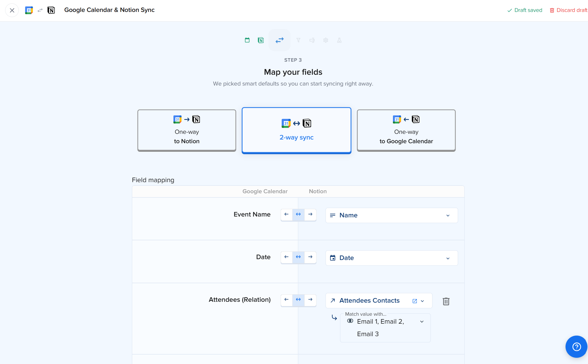Close the sync editor with the X button
Image resolution: width=588 pixels, height=364 pixels.
point(12,11)
